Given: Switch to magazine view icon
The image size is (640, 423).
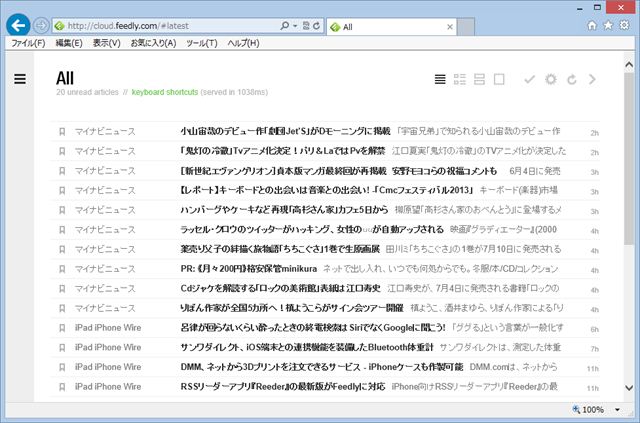Looking at the screenshot, I should pos(460,79).
